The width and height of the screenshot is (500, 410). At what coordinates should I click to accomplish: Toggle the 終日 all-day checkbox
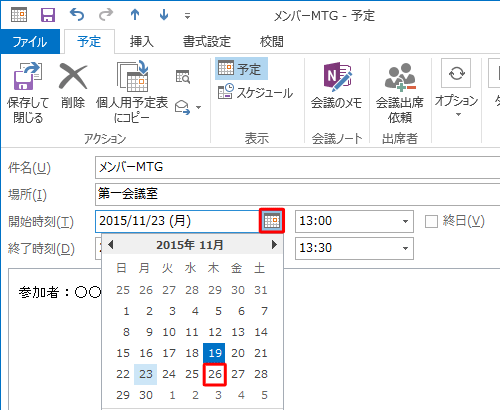click(x=431, y=221)
